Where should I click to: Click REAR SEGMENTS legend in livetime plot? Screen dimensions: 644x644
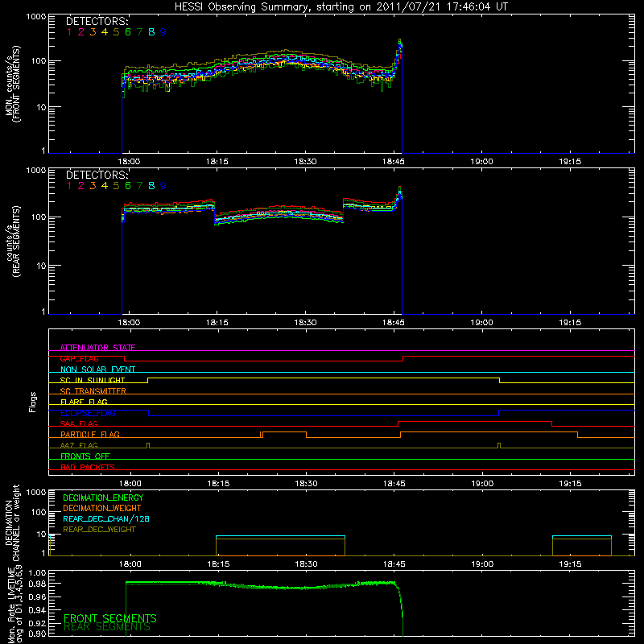(x=107, y=627)
